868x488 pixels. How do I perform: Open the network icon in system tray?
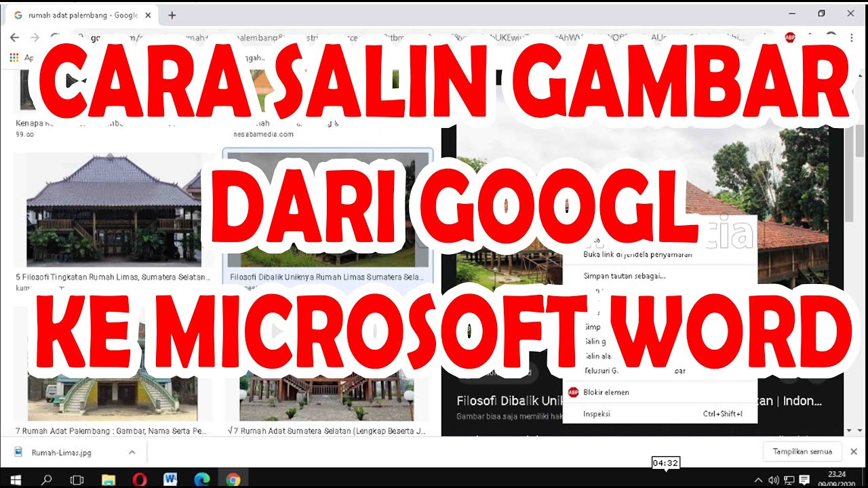coord(789,481)
